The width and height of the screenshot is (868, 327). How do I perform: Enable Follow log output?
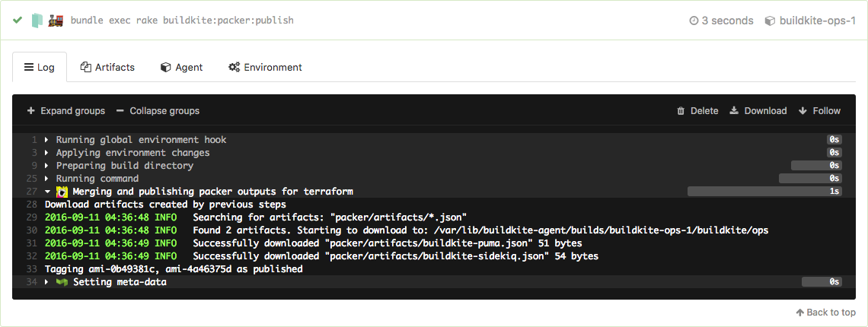(x=819, y=111)
